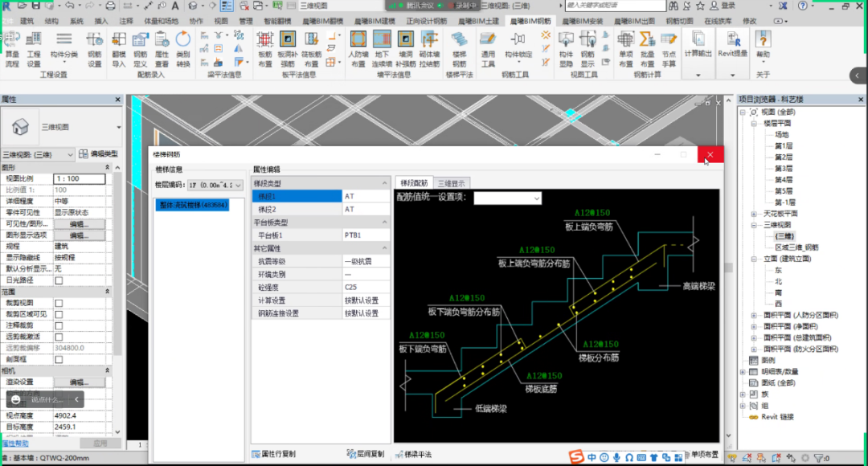Open the 配筋值统一设置项 dropdown

[507, 198]
